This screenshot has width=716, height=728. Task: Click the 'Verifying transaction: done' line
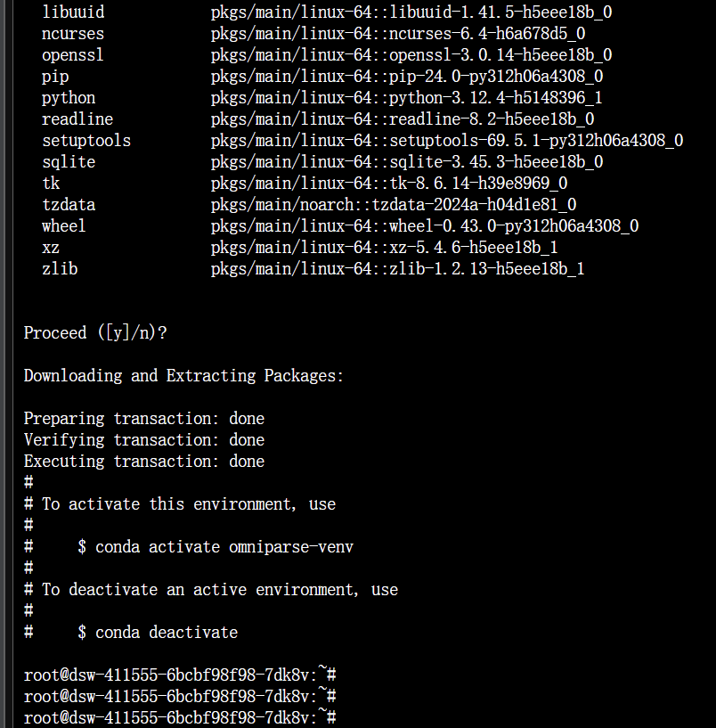(x=144, y=439)
